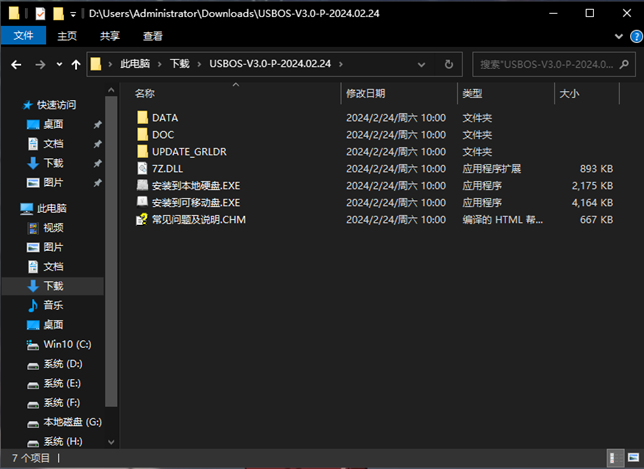This screenshot has height=469, width=644.
Task: Click 下载 in the address breadcrumb
Action: tap(179, 64)
